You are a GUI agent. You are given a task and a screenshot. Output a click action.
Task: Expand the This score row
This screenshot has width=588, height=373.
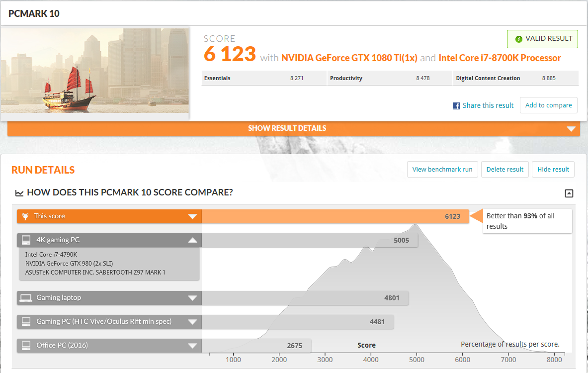(x=192, y=216)
